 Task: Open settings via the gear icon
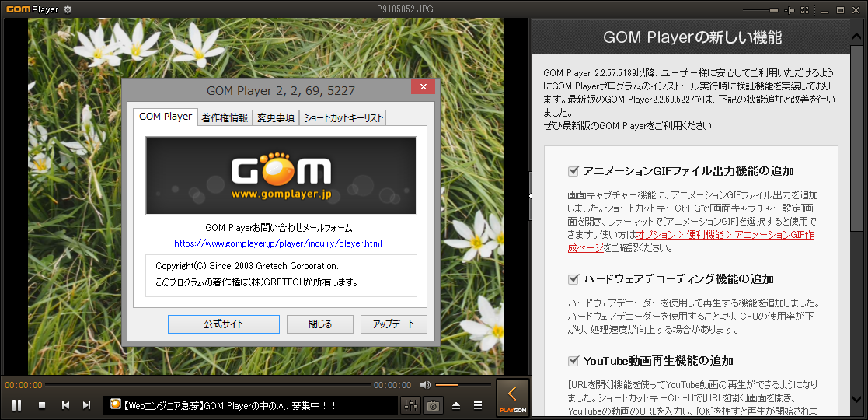(x=68, y=10)
